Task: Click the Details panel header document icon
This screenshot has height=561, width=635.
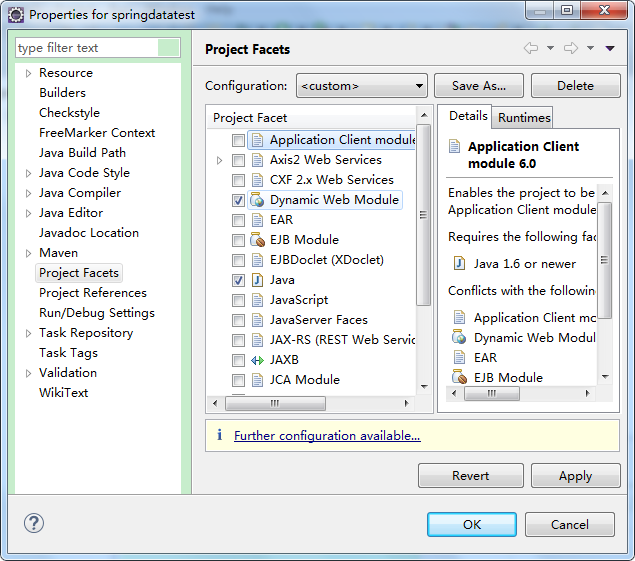Action: click(454, 146)
